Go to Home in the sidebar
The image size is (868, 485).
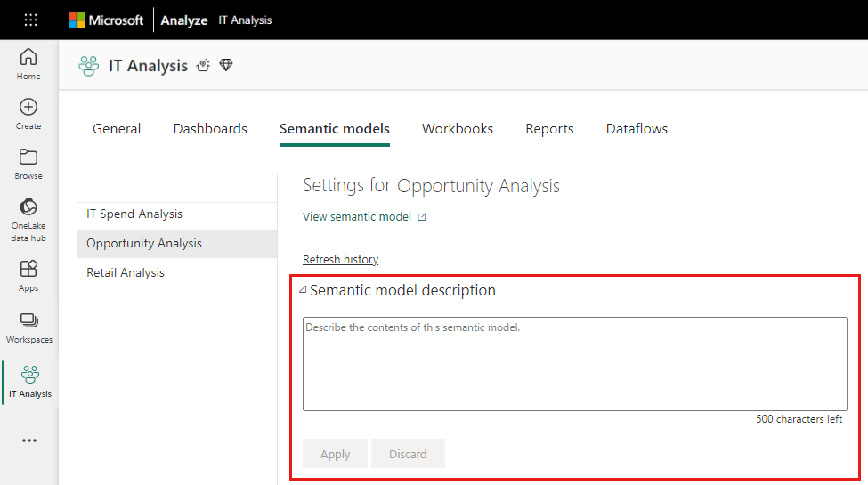28,64
